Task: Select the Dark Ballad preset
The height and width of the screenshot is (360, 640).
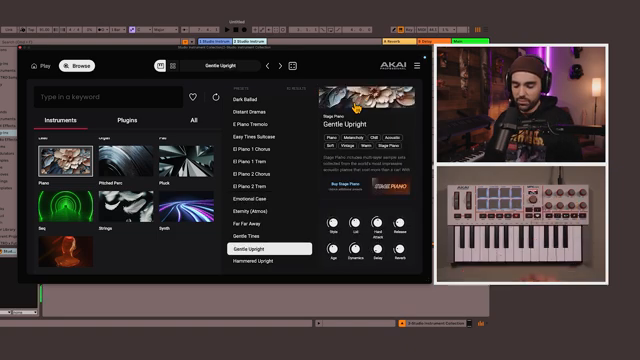Action: point(245,99)
